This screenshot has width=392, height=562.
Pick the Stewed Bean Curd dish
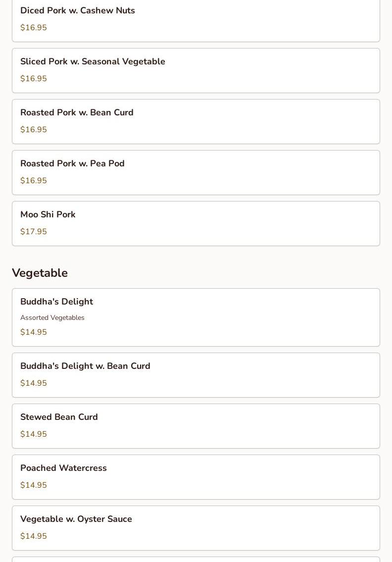point(59,417)
